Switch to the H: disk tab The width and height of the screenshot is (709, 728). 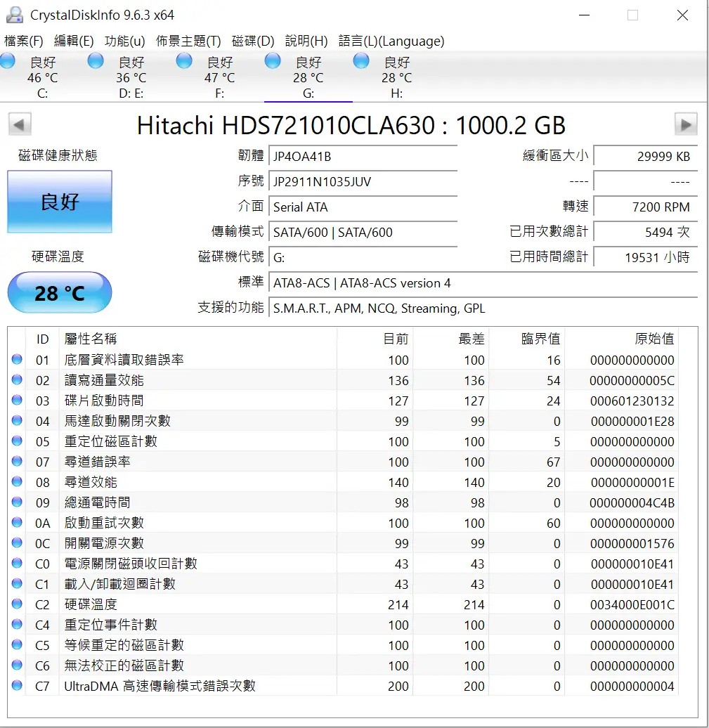coord(396,77)
